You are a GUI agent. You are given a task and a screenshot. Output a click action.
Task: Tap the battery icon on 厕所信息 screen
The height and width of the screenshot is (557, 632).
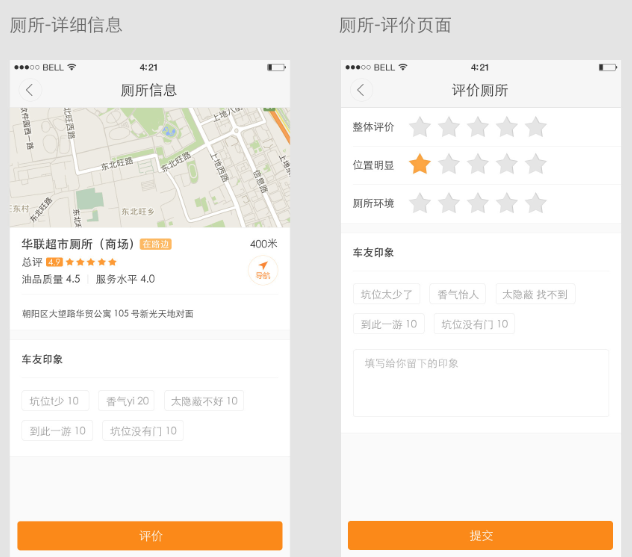tap(276, 67)
